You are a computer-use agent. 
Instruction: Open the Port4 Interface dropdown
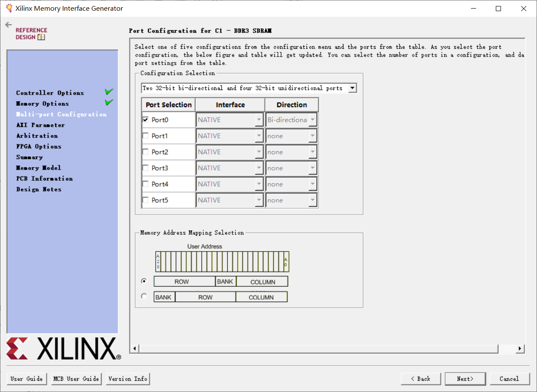click(x=230, y=184)
